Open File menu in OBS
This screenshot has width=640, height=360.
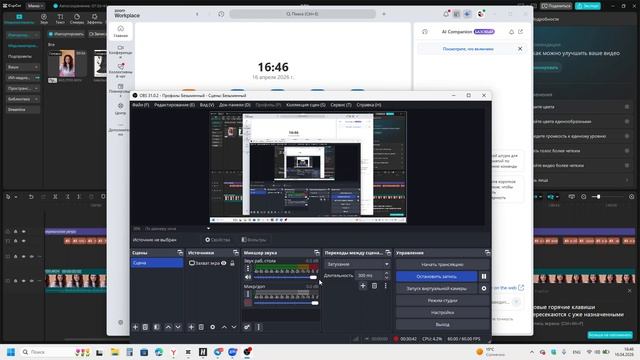[x=140, y=105]
